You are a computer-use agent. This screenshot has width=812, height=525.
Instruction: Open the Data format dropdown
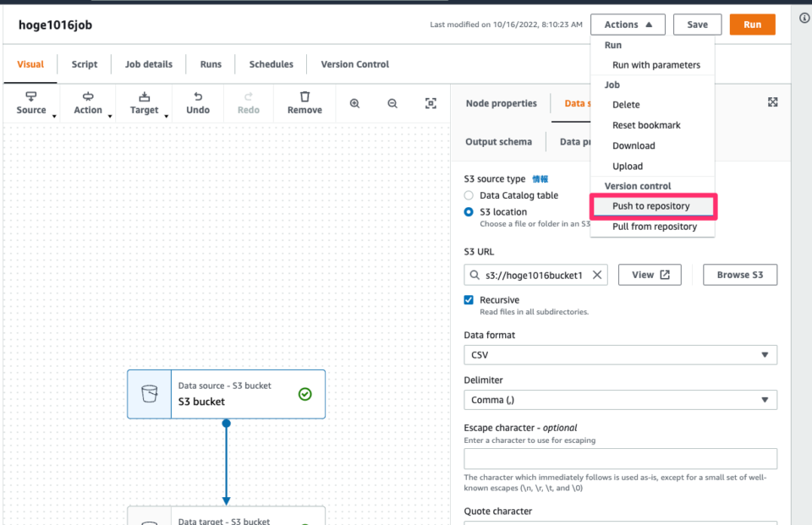pyautogui.click(x=620, y=354)
